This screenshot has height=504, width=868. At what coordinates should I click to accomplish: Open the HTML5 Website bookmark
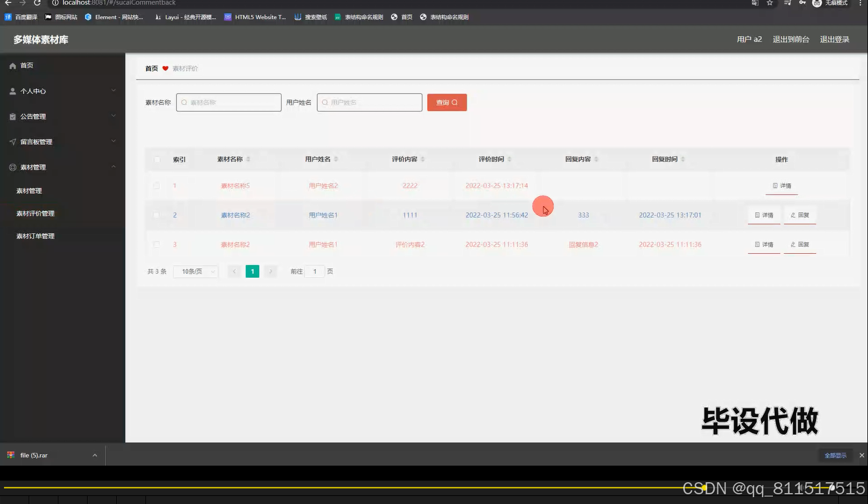255,17
